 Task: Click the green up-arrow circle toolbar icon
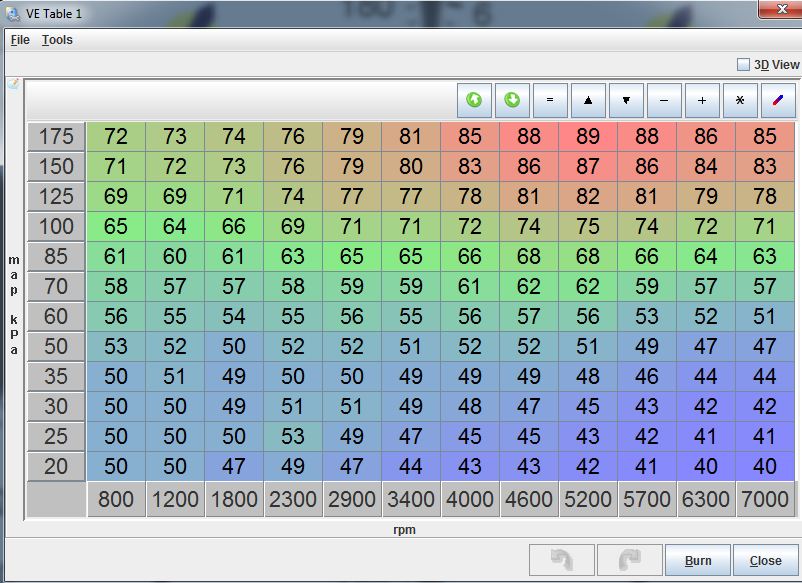(474, 100)
